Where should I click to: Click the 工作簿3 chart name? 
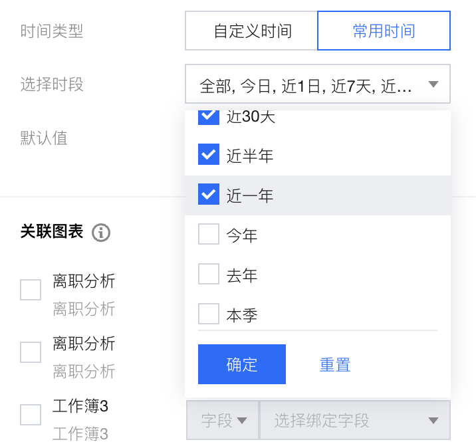(x=80, y=406)
